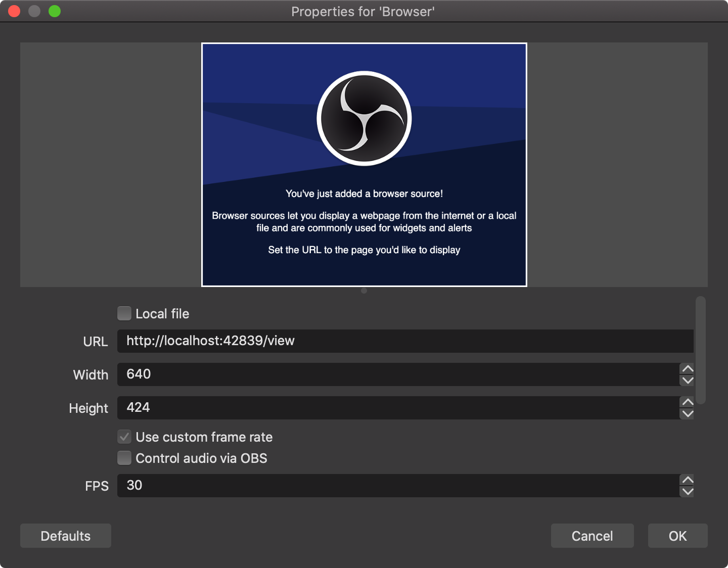
Task: Click "You've just added a browser source!" text
Action: point(364,194)
